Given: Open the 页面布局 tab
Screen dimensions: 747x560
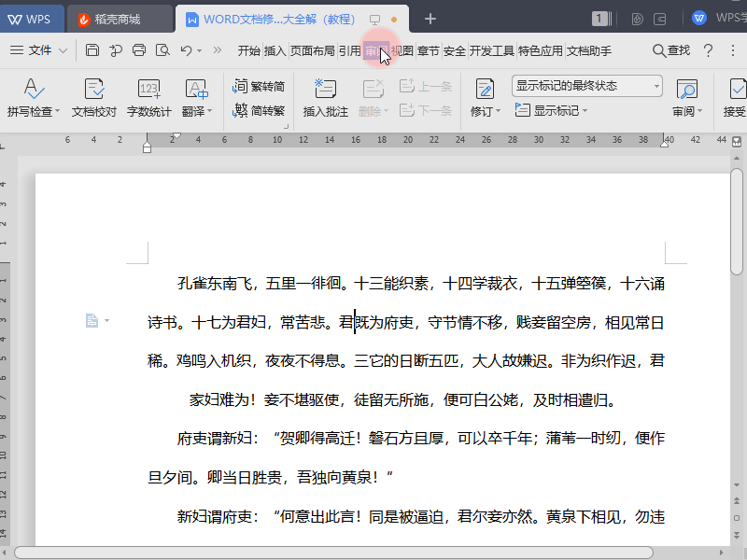Looking at the screenshot, I should click(x=312, y=50).
